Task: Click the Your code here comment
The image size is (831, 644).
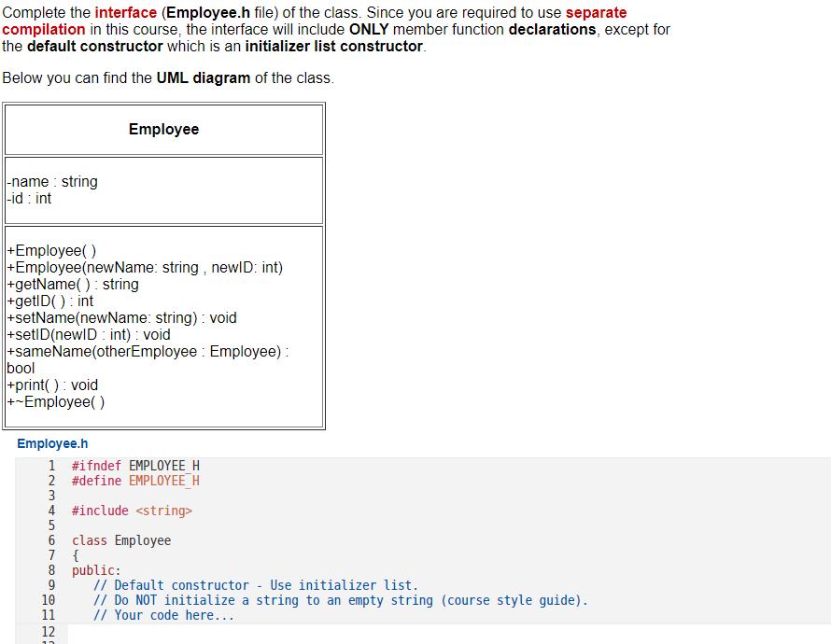Action: click(163, 615)
